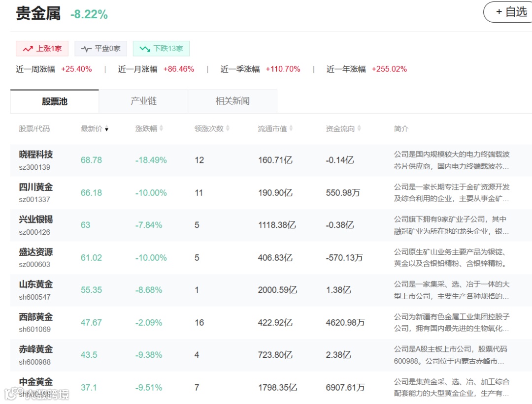The image size is (532, 404).
Task: Sort by 涨跌幅 arrows
Action: click(162, 128)
